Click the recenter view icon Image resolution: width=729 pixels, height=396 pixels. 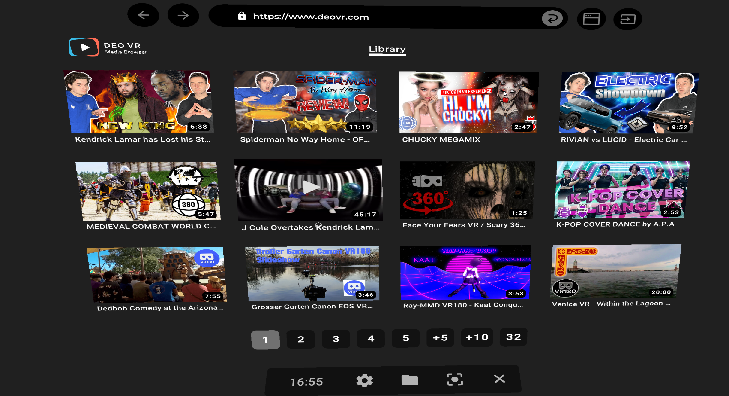(455, 380)
